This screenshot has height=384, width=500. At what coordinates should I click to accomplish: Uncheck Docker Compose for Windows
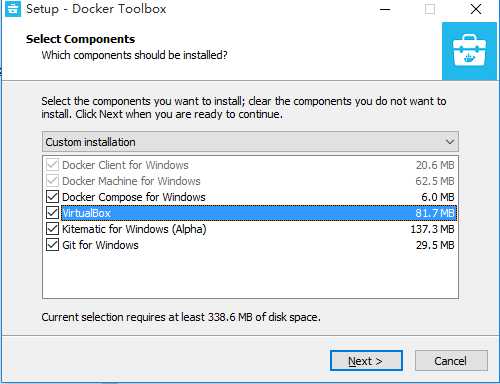pos(52,197)
